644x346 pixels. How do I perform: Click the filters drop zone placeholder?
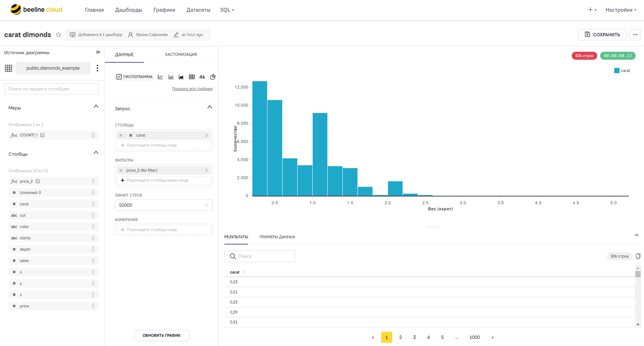pos(164,180)
